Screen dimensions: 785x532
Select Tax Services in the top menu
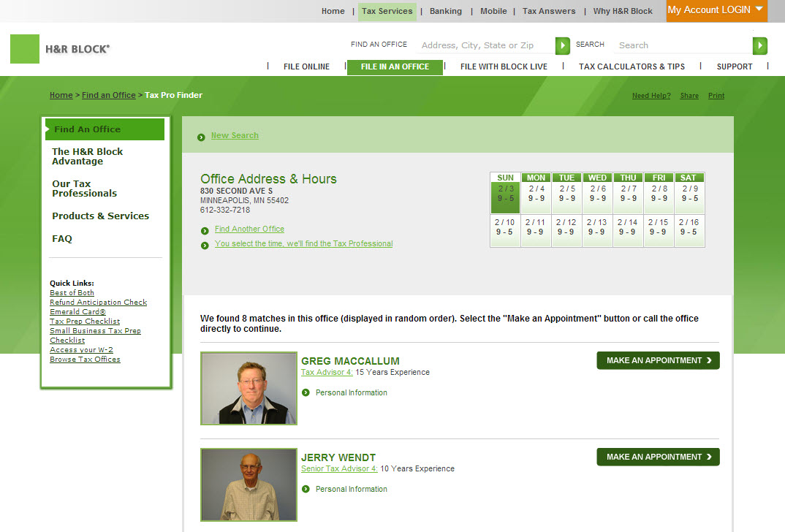tap(387, 11)
